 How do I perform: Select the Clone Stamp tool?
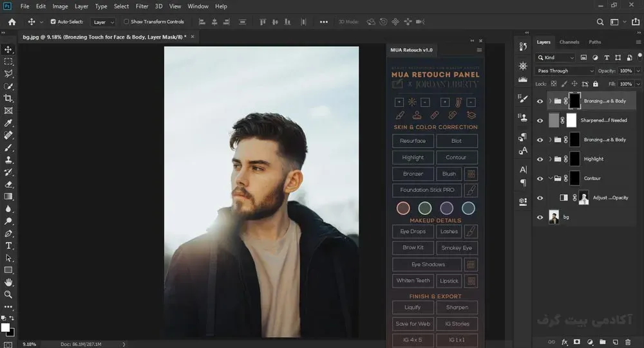8,160
